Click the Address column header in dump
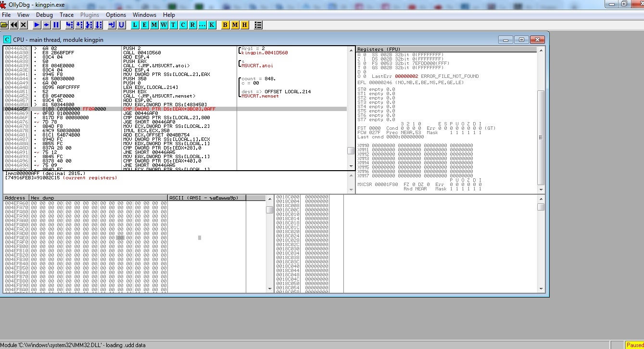 tap(16, 198)
